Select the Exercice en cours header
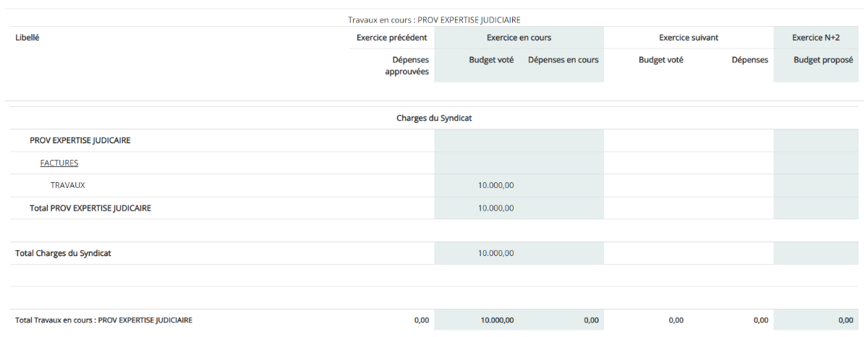The height and width of the screenshot is (337, 868). click(519, 38)
